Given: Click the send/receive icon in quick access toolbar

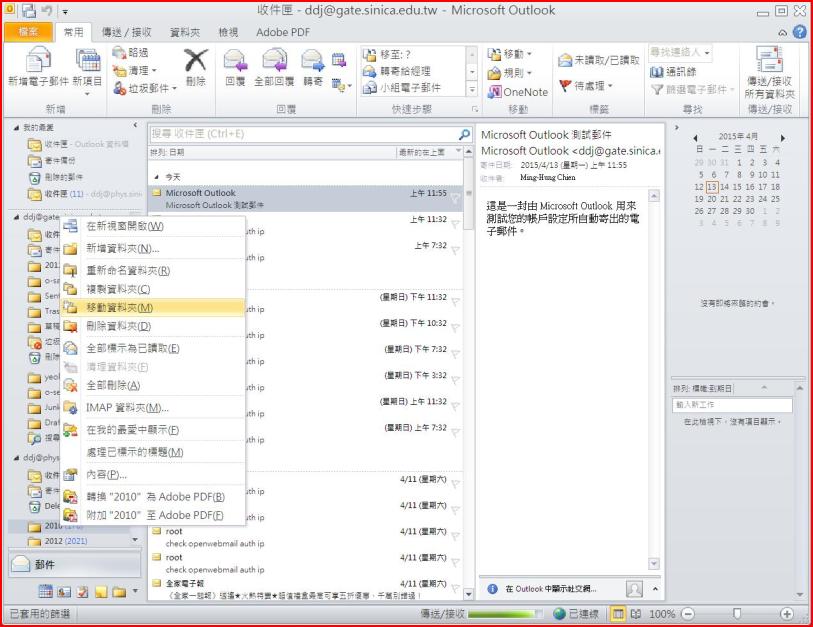Looking at the screenshot, I should pyautogui.click(x=29, y=10).
